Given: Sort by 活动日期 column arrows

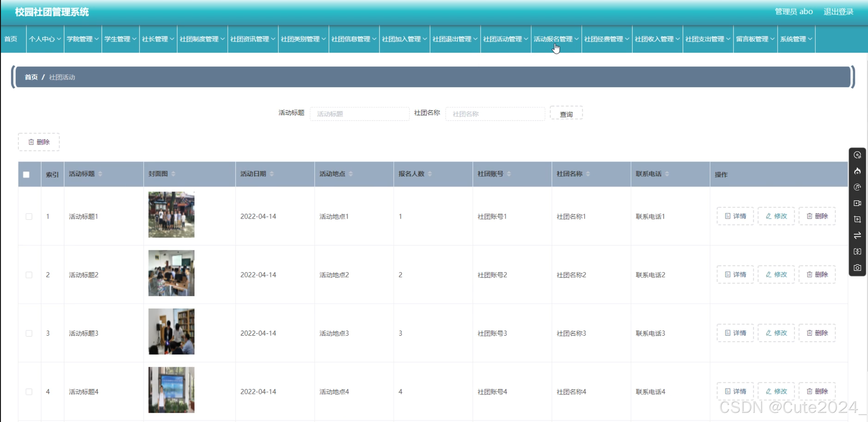Looking at the screenshot, I should [272, 174].
